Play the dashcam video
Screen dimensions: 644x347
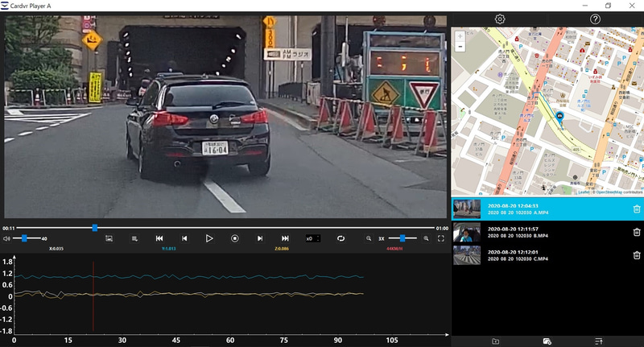click(x=209, y=238)
